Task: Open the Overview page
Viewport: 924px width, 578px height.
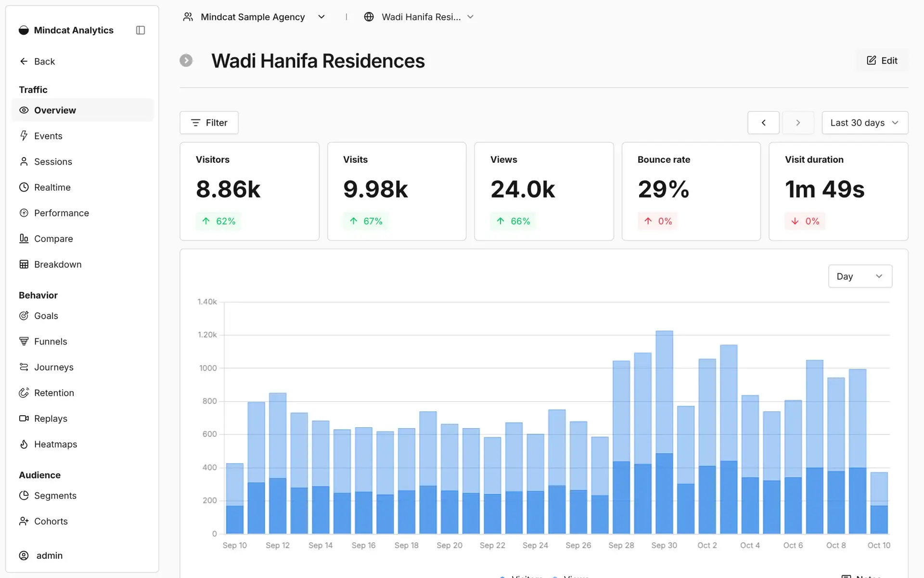Action: click(x=82, y=110)
